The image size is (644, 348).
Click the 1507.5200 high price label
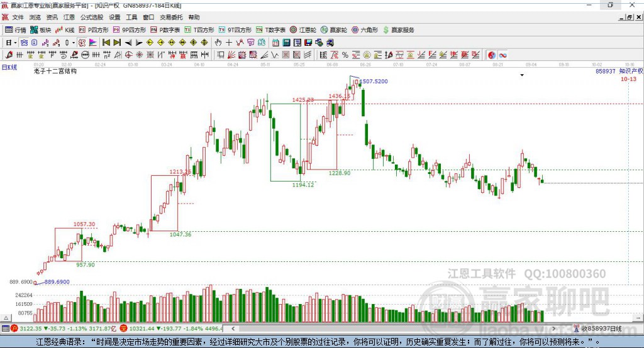pos(374,81)
